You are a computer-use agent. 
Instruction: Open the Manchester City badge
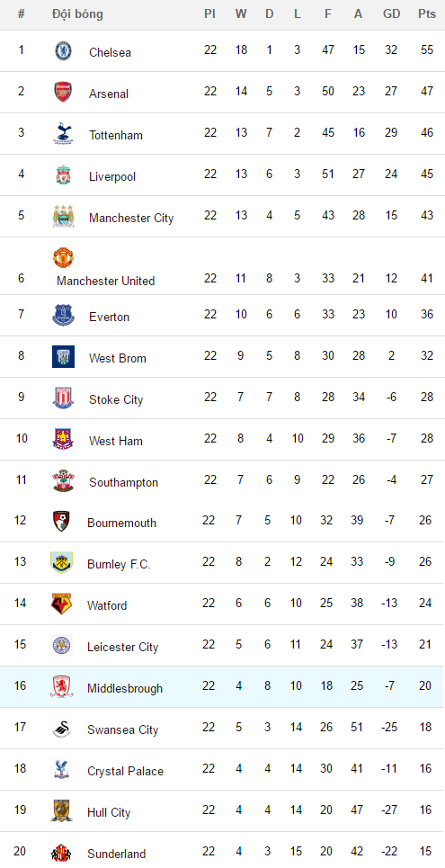click(63, 216)
